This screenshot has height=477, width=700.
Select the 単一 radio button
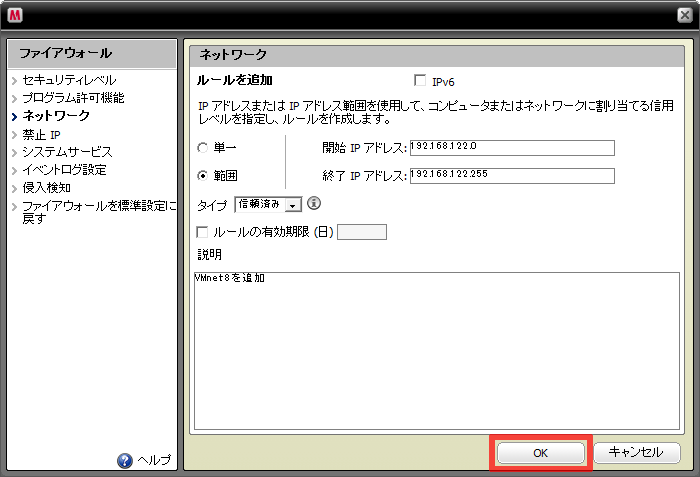pyautogui.click(x=203, y=148)
